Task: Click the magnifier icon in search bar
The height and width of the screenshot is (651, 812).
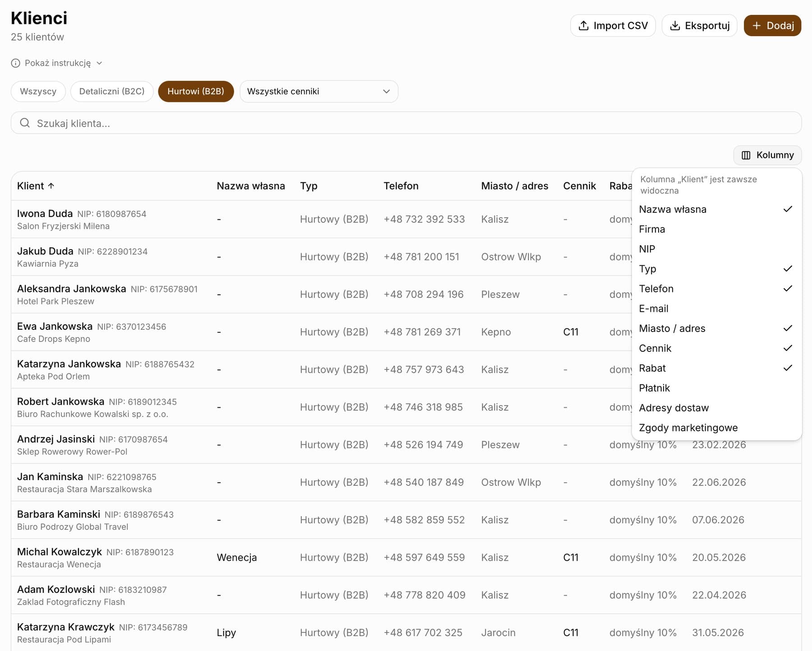Action: [x=25, y=123]
